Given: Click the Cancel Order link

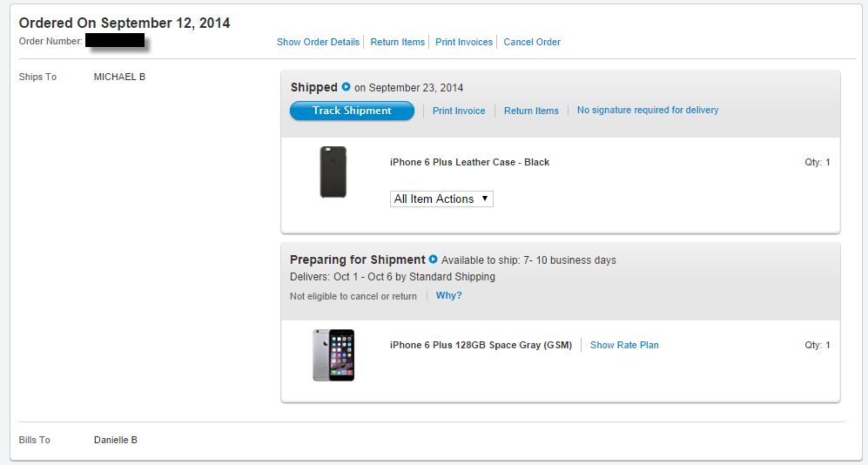Looking at the screenshot, I should pyautogui.click(x=532, y=42).
